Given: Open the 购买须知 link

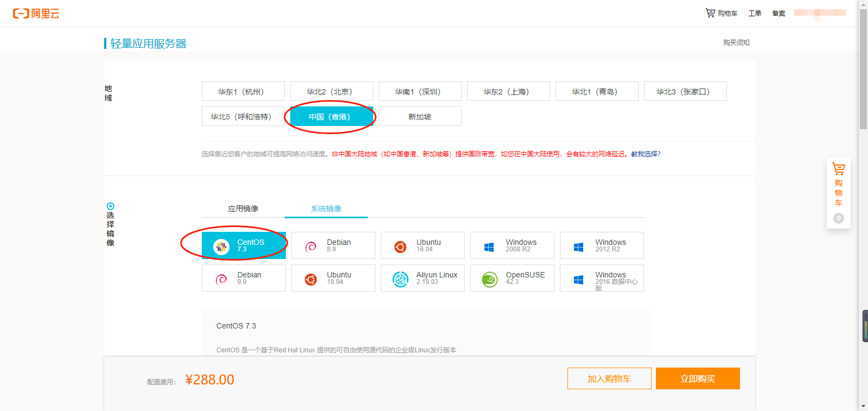Looking at the screenshot, I should [736, 42].
